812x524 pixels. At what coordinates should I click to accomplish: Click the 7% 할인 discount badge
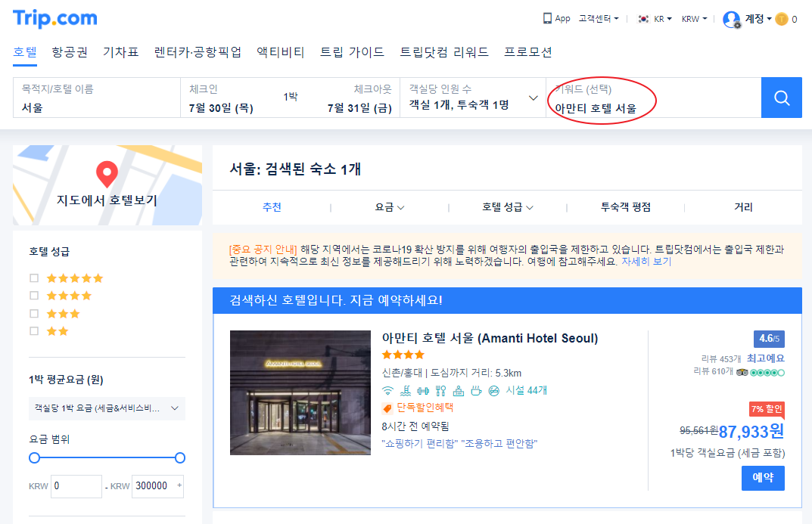click(x=767, y=409)
